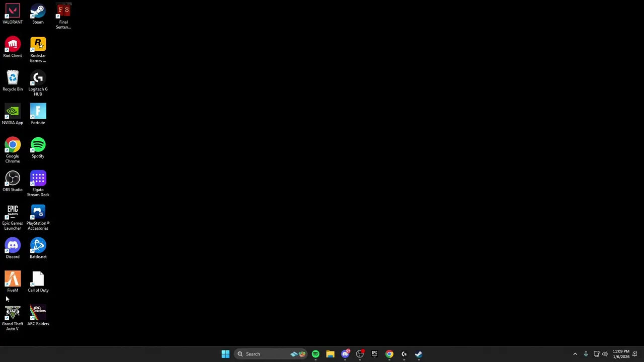The image size is (644, 362).
Task: Select the Epic Games Launcher desktop shortcut
Action: click(x=13, y=218)
